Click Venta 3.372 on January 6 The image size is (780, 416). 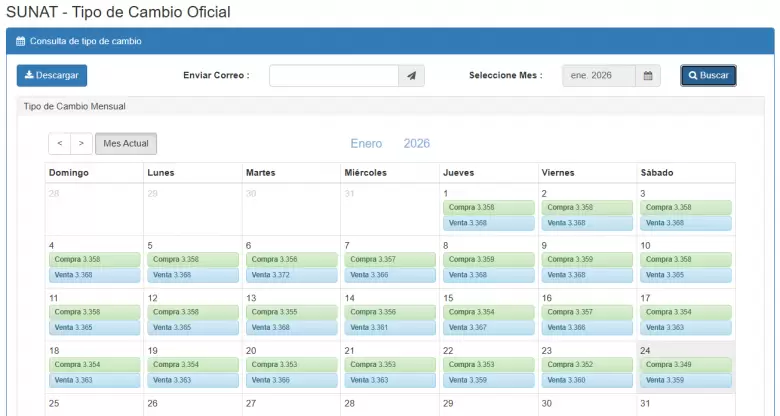pos(291,275)
